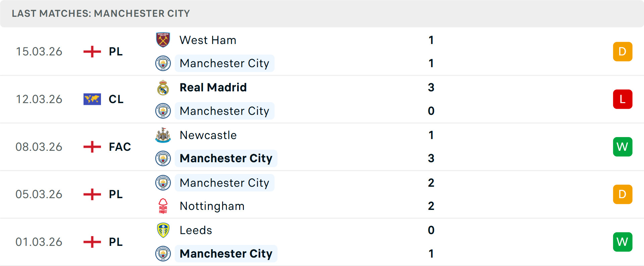Click the Champions League globe icon
The height and width of the screenshot is (266, 644).
point(92,99)
